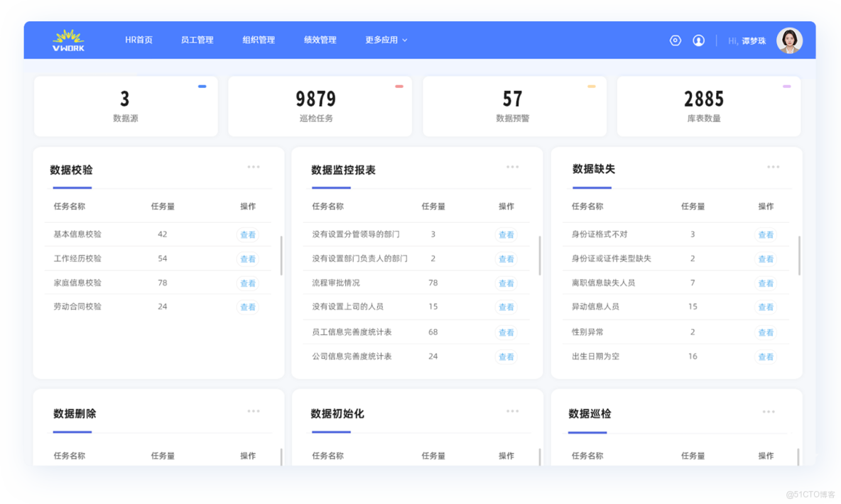The image size is (841, 504).
Task: Open more options on the 数据缺失 panel
Action: pyautogui.click(x=772, y=167)
